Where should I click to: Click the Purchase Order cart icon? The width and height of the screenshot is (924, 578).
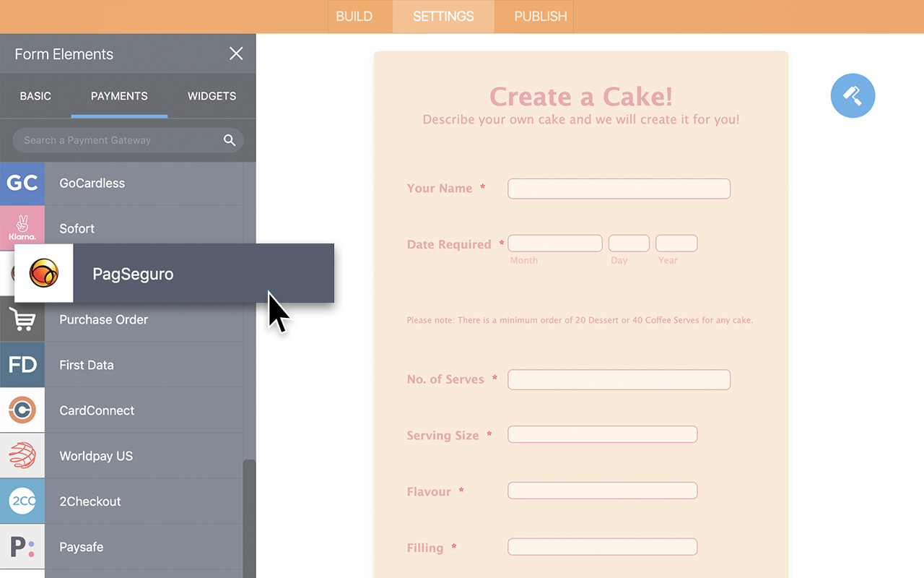pos(22,319)
